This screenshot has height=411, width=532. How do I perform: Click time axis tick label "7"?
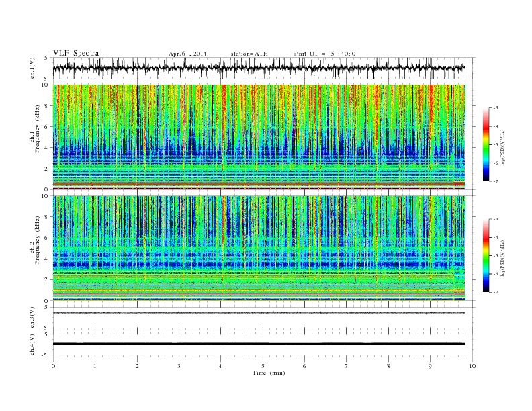click(347, 366)
